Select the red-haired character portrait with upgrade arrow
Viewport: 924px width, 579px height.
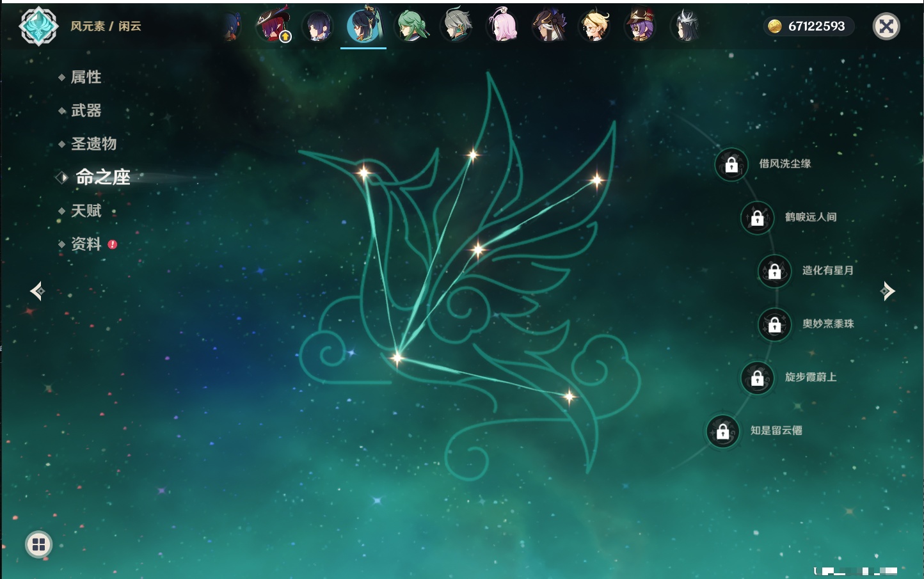[273, 26]
